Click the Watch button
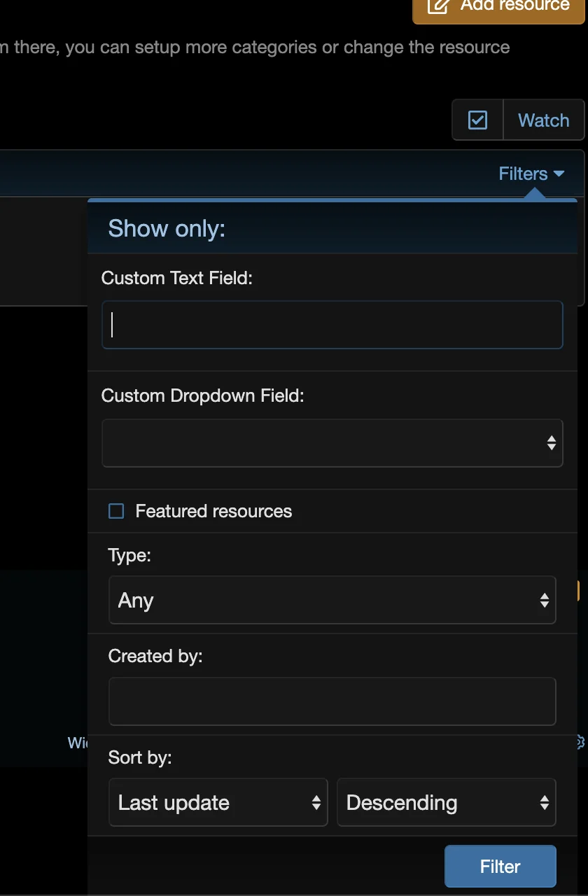This screenshot has width=588, height=896. [x=543, y=120]
